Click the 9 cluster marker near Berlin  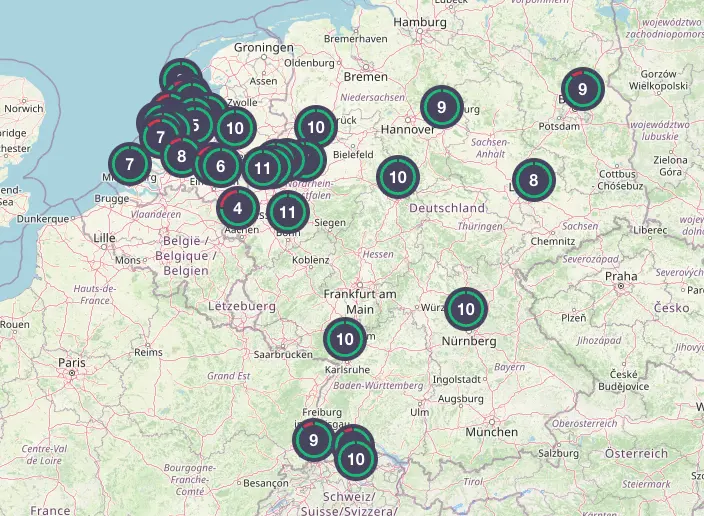tap(582, 89)
